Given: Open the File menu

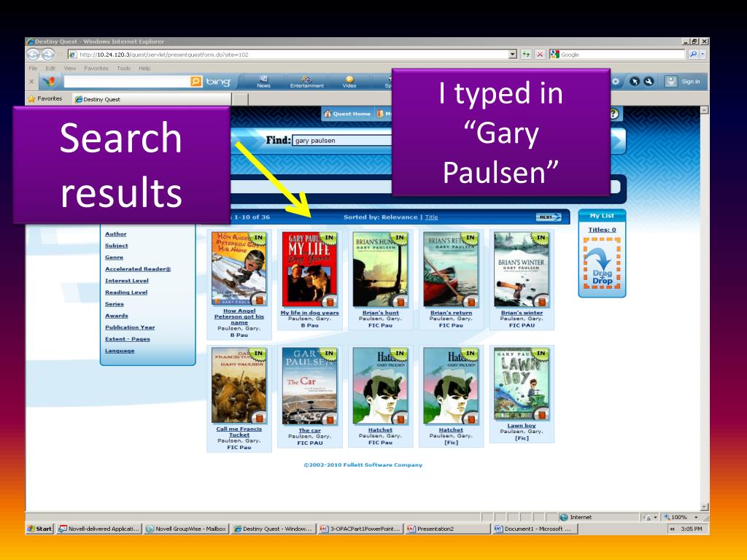Looking at the screenshot, I should click(33, 68).
